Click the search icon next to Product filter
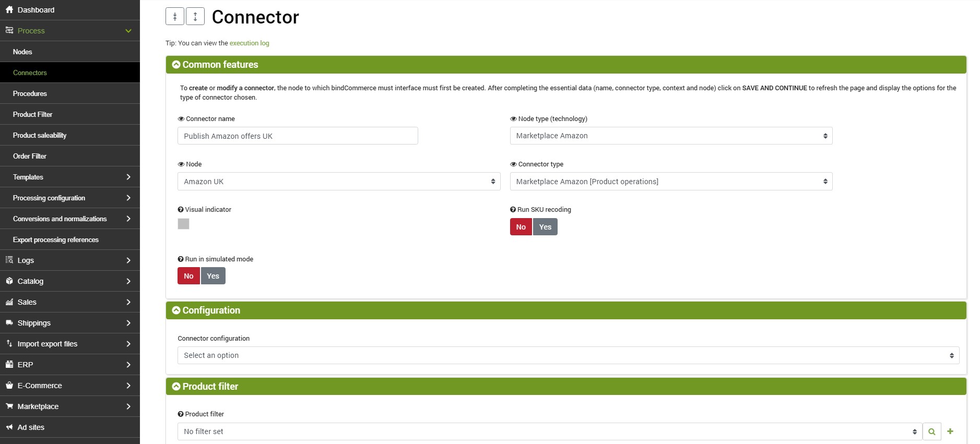Screen dimensions: 980x444 pos(932,431)
